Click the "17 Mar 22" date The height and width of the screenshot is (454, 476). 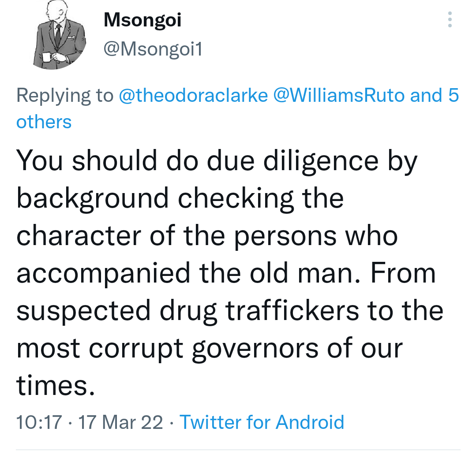(x=120, y=422)
